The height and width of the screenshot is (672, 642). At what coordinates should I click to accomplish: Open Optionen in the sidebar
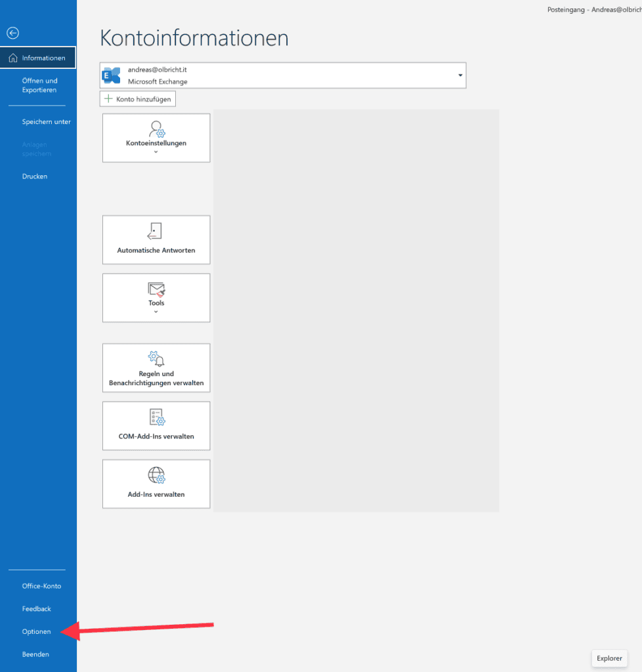pos(36,631)
